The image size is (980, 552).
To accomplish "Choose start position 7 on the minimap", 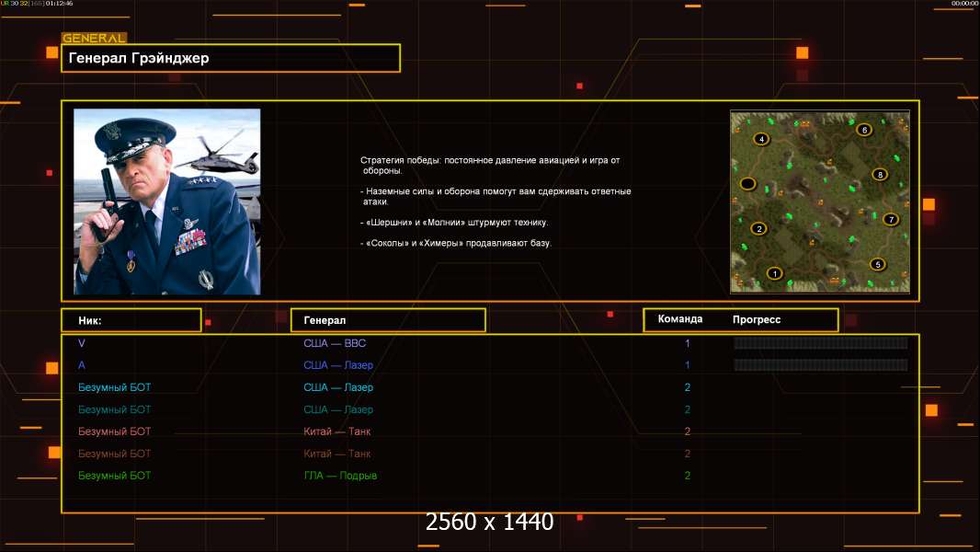I will tap(890, 220).
